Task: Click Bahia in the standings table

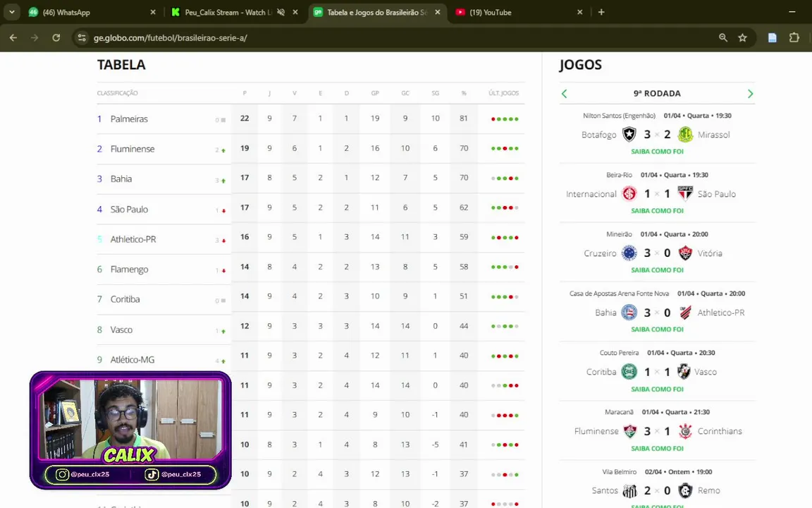Action: (x=121, y=179)
